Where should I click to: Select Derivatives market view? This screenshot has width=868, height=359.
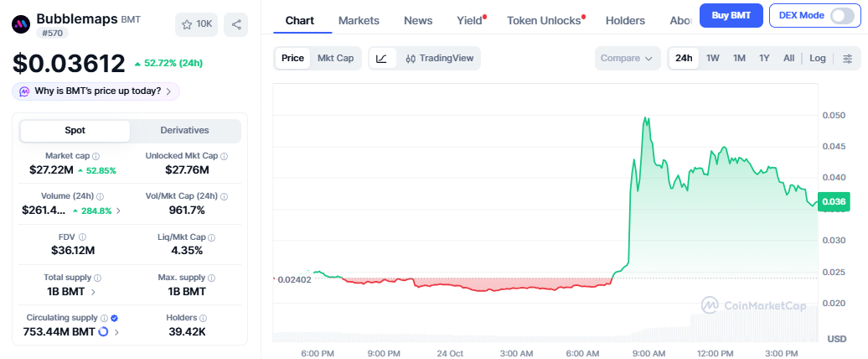point(185,131)
